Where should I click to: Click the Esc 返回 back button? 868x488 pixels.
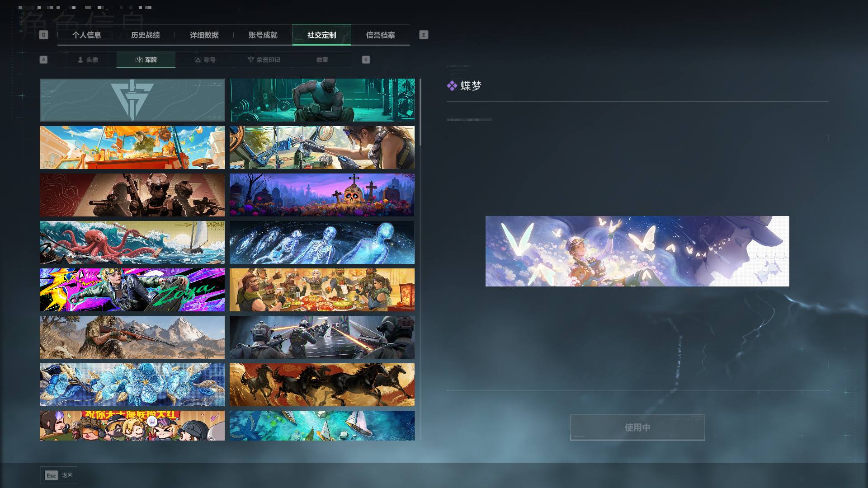tap(58, 475)
